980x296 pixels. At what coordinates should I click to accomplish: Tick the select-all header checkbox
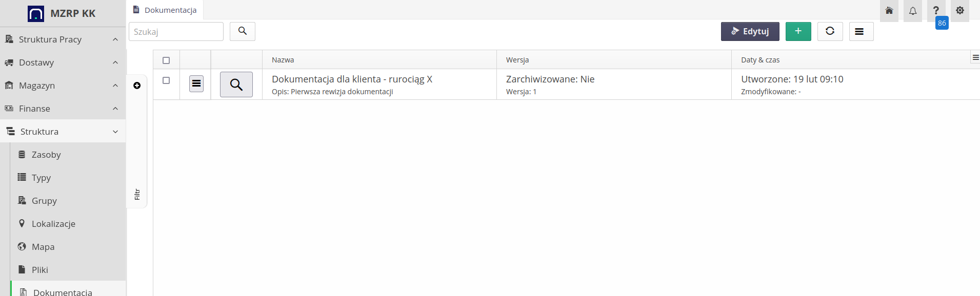(166, 60)
